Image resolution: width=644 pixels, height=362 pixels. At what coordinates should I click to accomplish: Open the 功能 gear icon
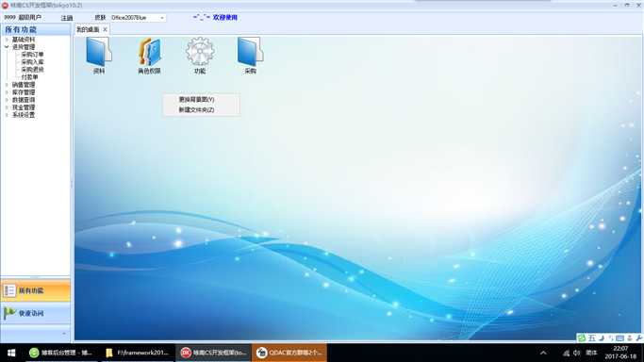[200, 52]
